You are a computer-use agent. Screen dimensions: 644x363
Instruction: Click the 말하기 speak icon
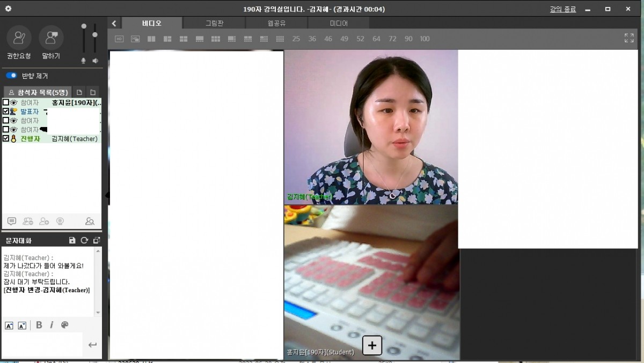(51, 38)
